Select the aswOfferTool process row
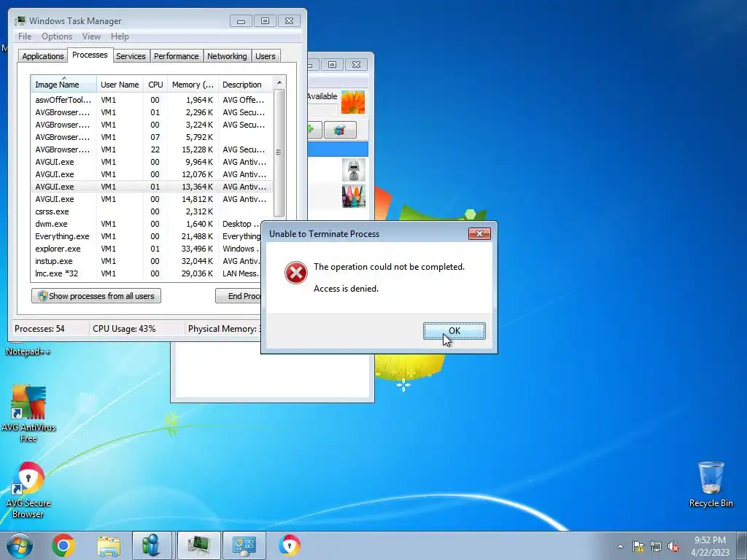747x560 pixels. tap(152, 100)
